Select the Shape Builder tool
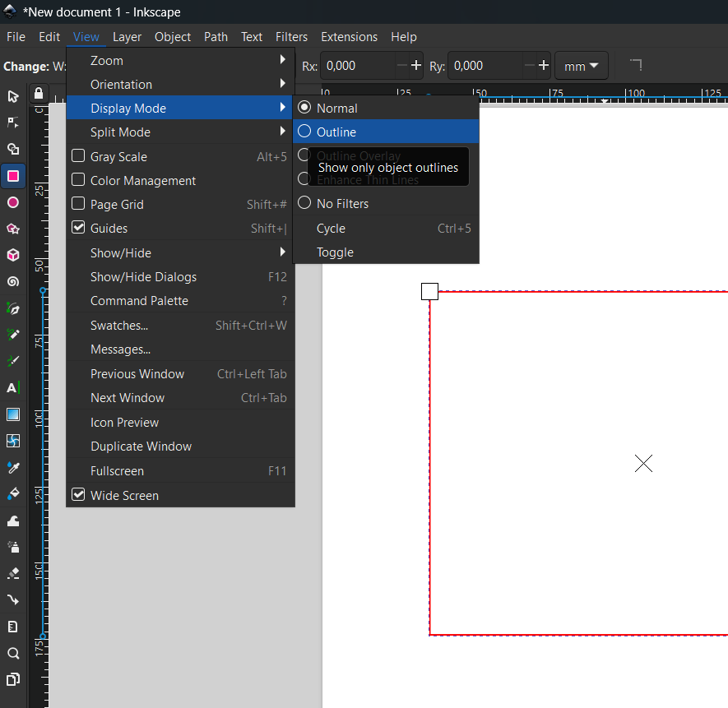The width and height of the screenshot is (728, 708). point(13,149)
